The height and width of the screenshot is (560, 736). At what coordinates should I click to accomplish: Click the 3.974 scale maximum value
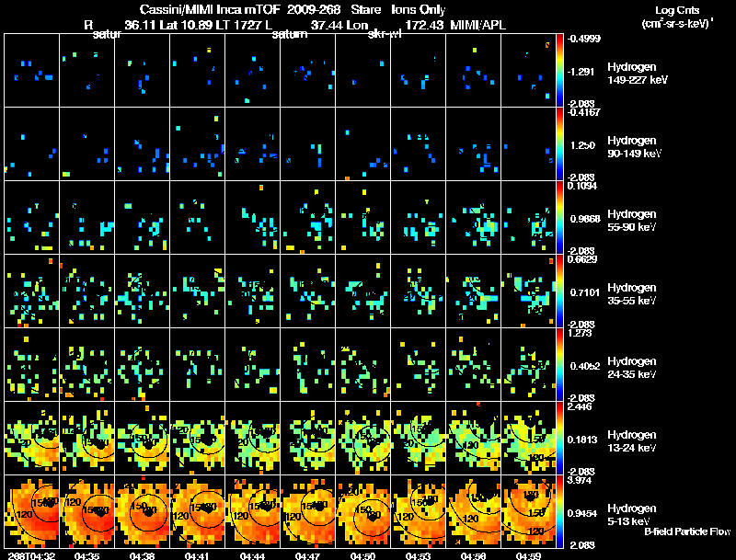tap(580, 480)
